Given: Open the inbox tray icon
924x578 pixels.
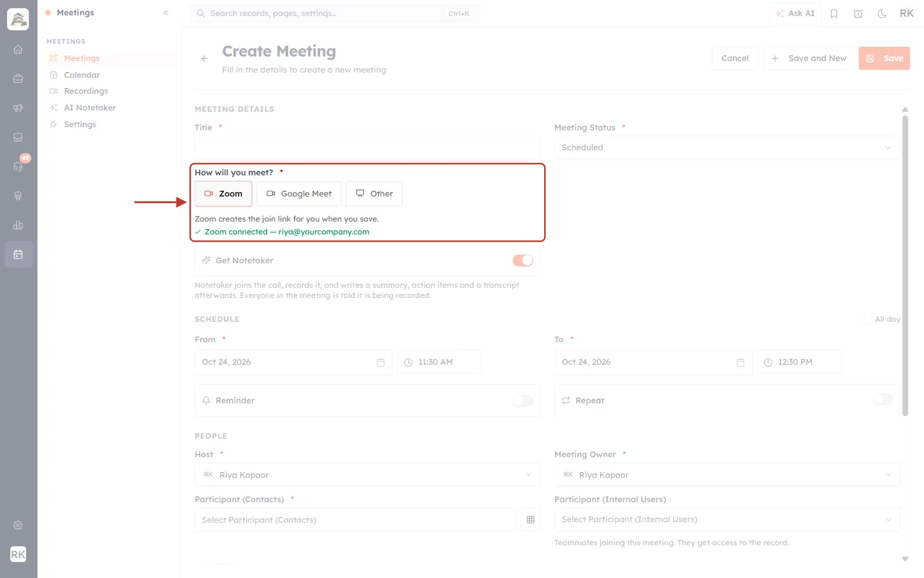Looking at the screenshot, I should click(x=18, y=137).
